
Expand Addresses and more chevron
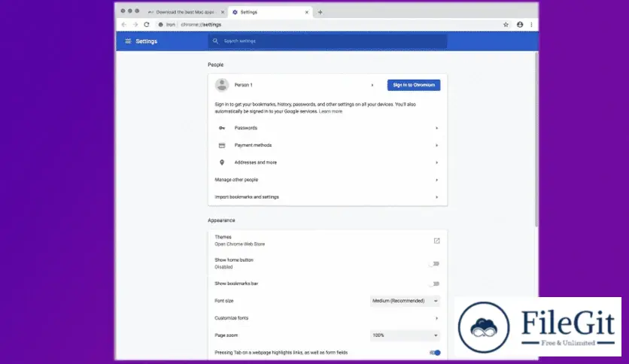[436, 162]
